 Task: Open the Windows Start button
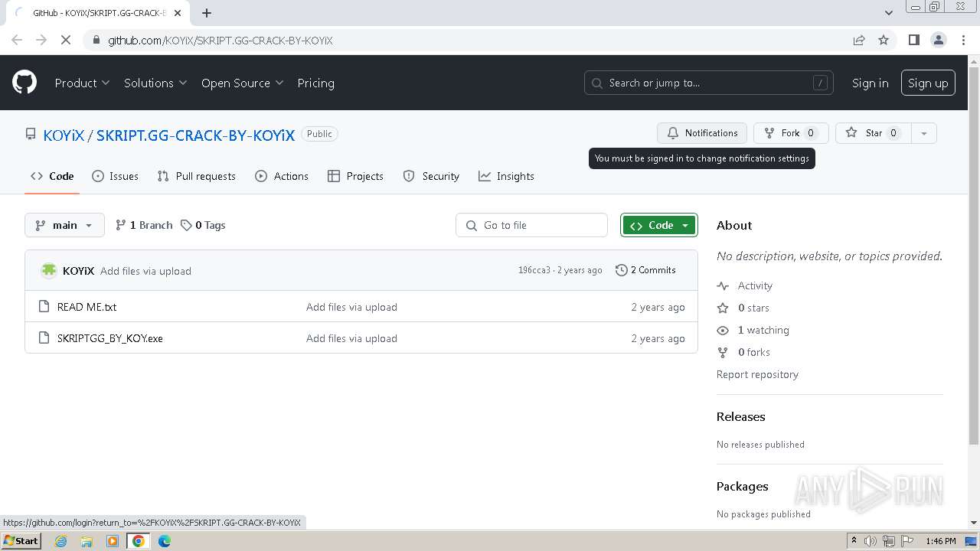point(21,541)
